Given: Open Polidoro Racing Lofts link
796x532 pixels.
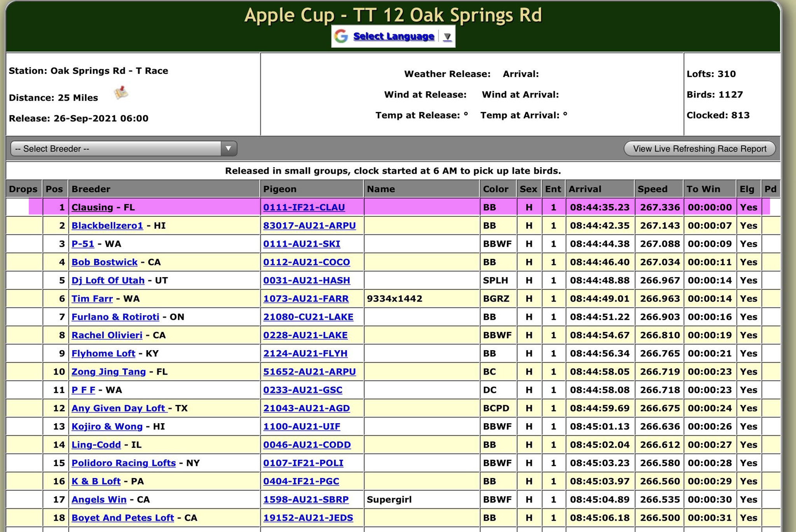Looking at the screenshot, I should [123, 463].
